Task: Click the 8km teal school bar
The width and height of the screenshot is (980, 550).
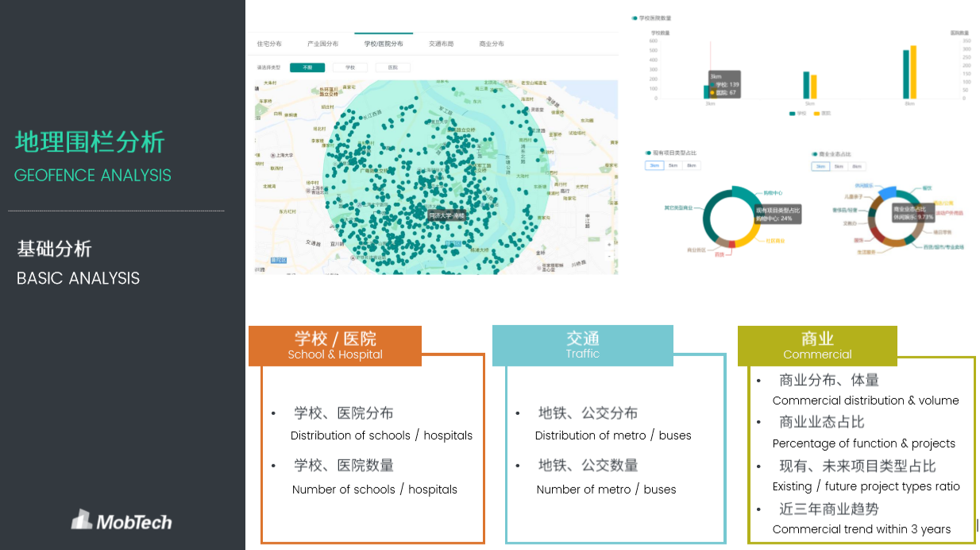Action: [906, 74]
